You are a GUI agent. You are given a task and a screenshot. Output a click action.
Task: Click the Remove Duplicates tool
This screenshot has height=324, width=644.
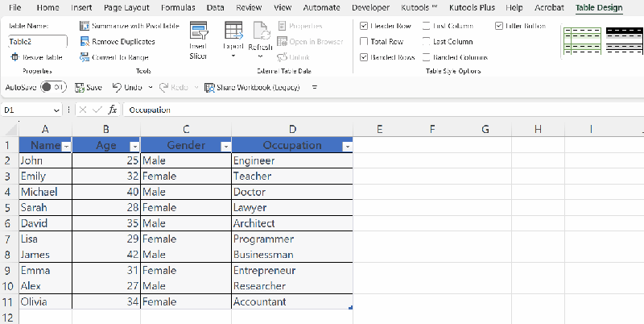(118, 42)
